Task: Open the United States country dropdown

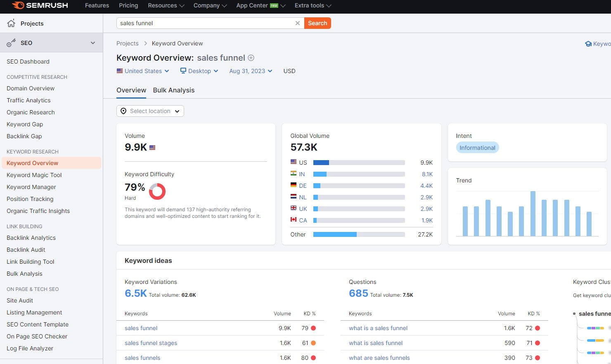Action: [x=143, y=71]
